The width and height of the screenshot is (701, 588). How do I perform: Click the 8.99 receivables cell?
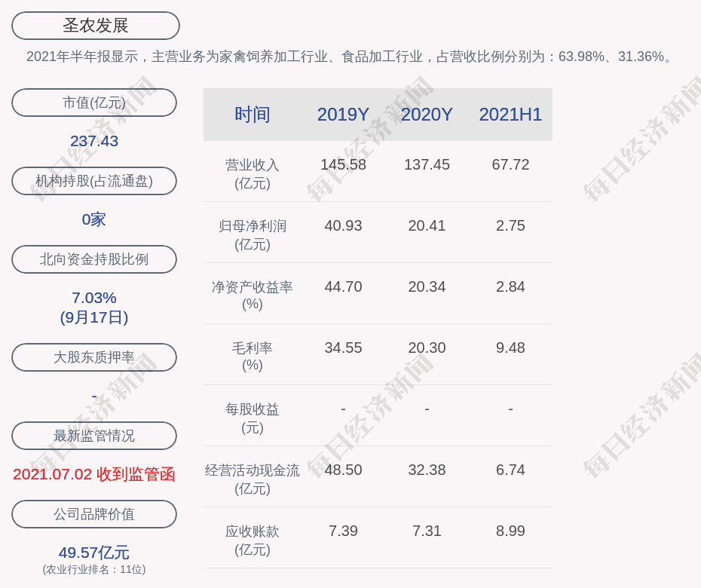(510, 531)
